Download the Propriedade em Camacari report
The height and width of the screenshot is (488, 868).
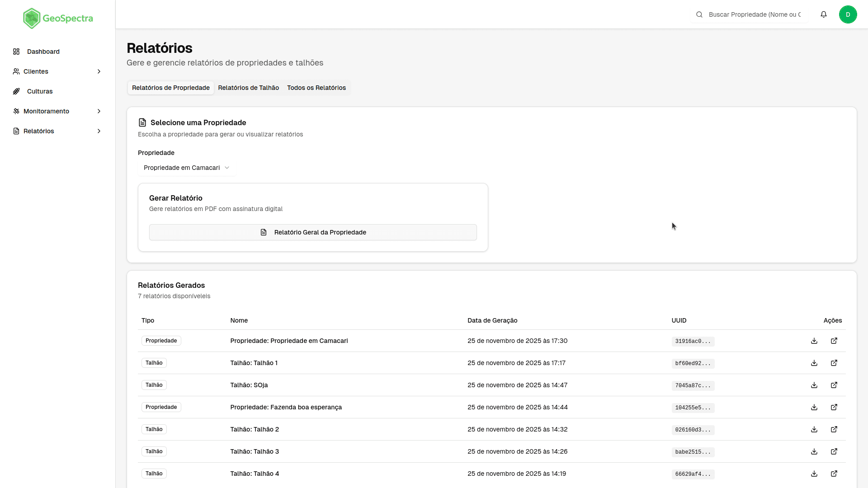[814, 341]
